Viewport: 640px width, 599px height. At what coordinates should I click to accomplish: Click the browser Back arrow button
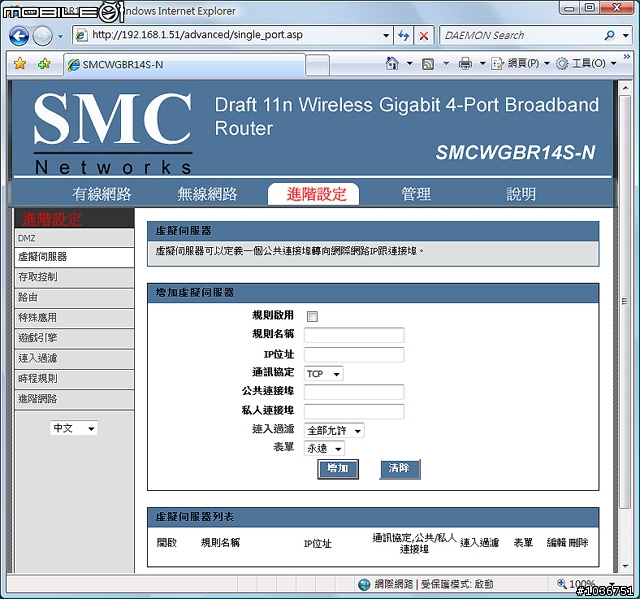(19, 36)
